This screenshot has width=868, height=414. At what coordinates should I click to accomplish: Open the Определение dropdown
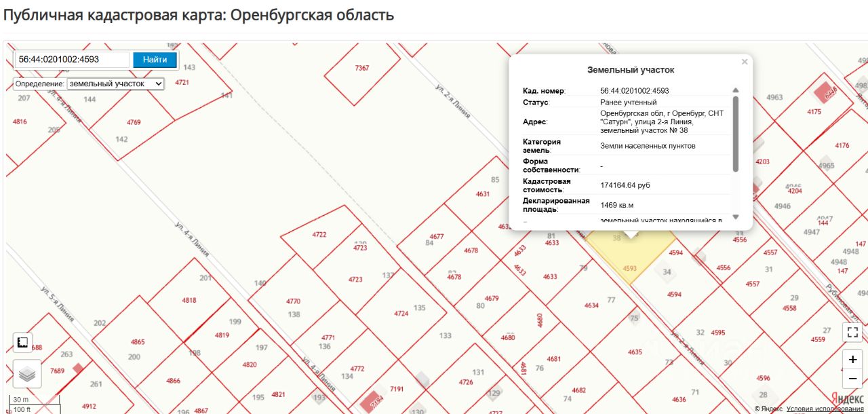click(116, 83)
